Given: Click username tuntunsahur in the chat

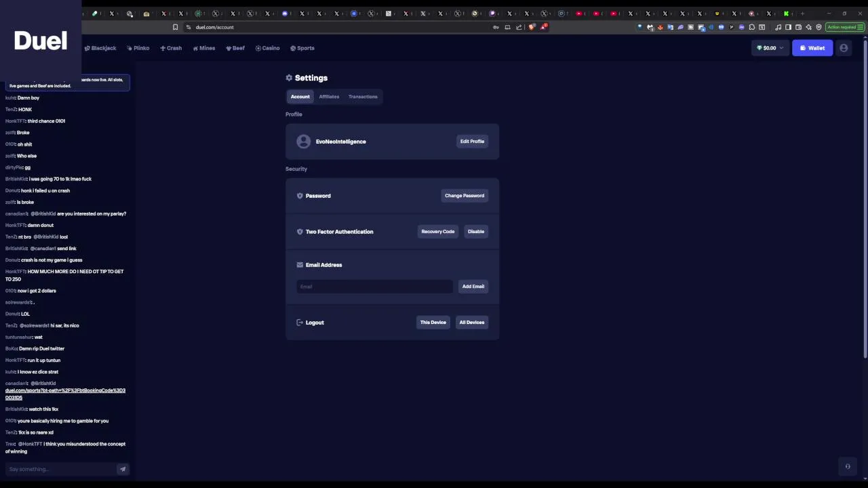Looking at the screenshot, I should click(x=18, y=337).
